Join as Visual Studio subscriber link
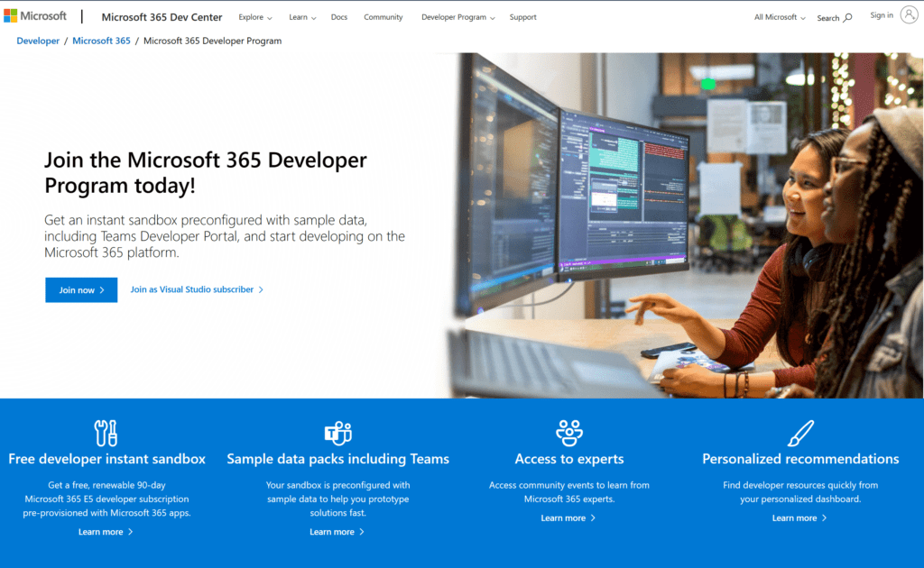Screen dimensions: 924x568 click(197, 289)
